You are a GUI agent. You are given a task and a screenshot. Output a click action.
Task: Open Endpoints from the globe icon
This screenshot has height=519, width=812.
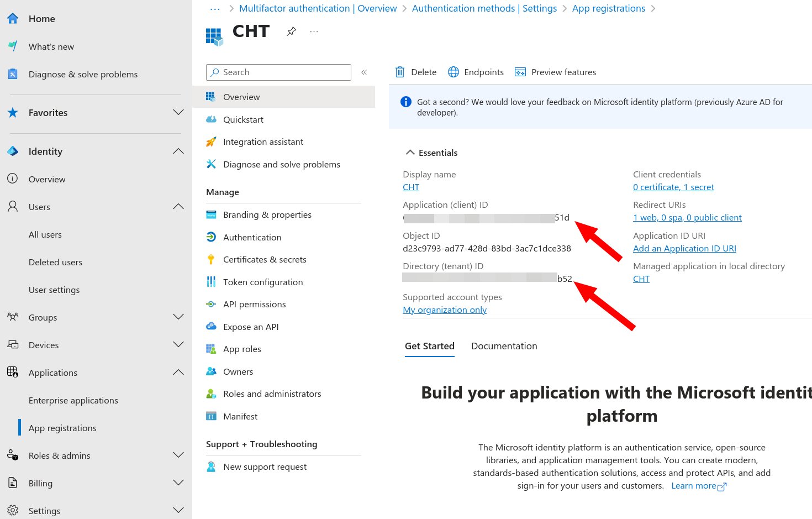(453, 72)
